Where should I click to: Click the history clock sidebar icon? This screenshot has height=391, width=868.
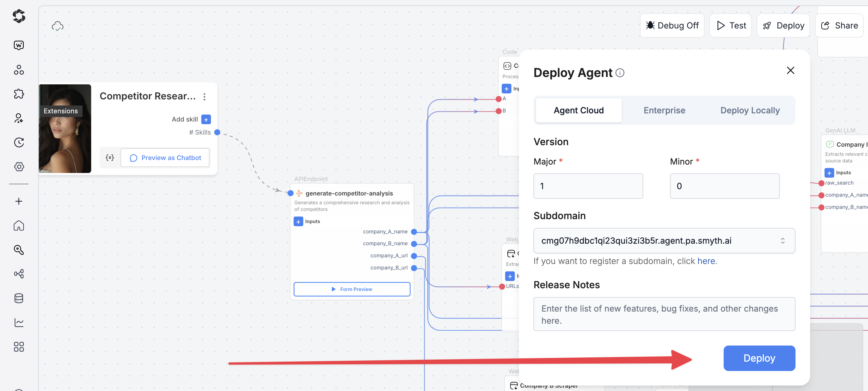pos(19,142)
